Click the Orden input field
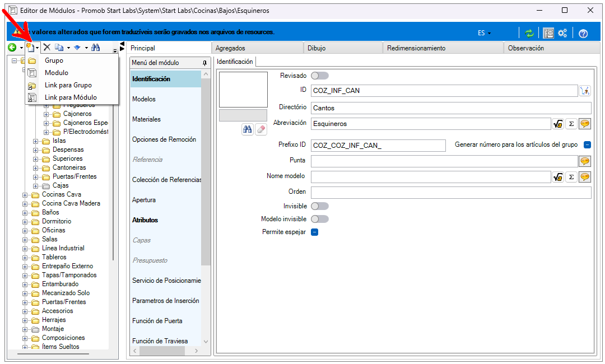 (451, 193)
